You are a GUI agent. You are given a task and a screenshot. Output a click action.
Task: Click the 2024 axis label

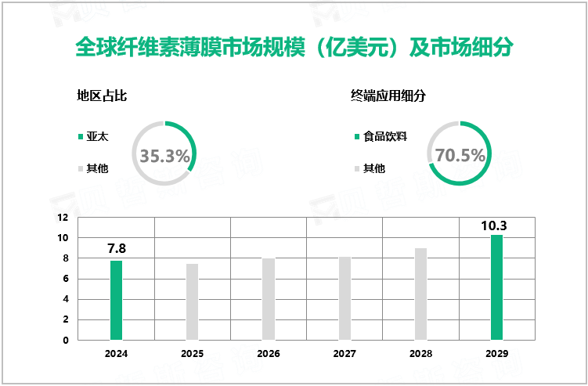point(116,354)
